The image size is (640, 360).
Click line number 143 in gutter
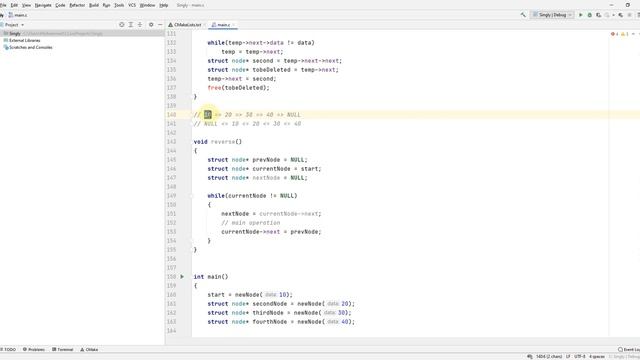(171, 142)
